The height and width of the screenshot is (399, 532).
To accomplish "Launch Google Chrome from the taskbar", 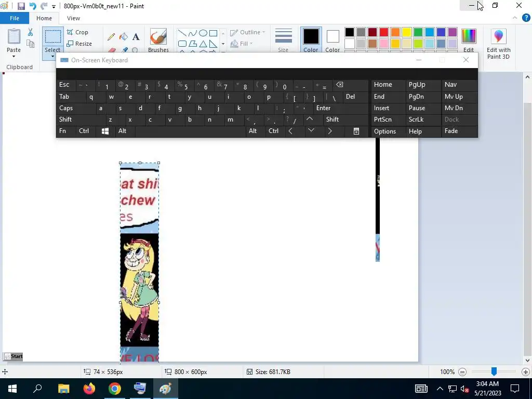I will pyautogui.click(x=115, y=389).
